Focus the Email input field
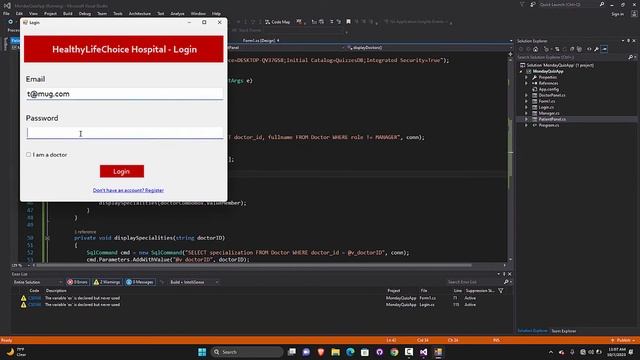Screen dimensions: 640x360 pyautogui.click(x=124, y=94)
